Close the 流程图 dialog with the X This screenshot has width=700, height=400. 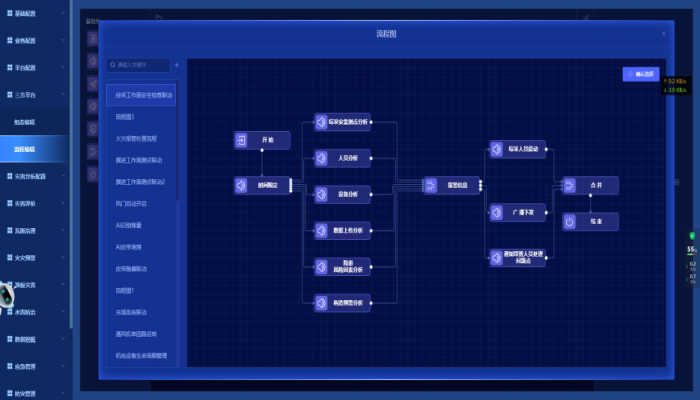662,33
